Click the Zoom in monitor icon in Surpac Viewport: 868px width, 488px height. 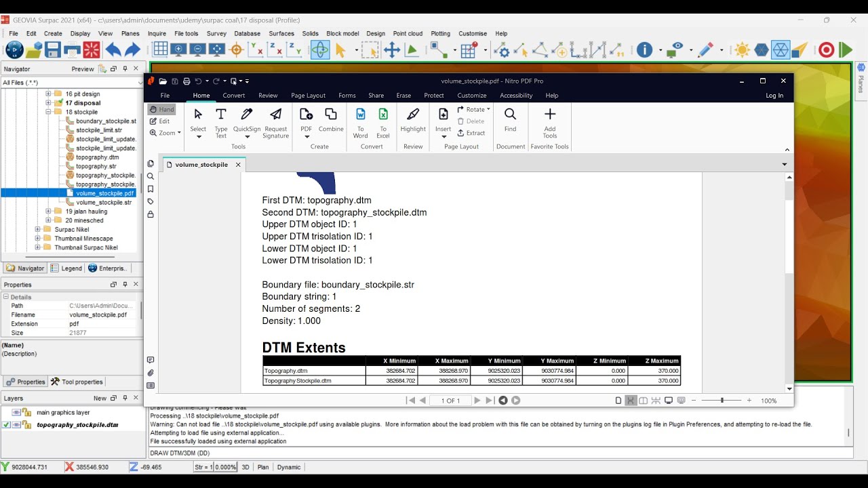178,49
